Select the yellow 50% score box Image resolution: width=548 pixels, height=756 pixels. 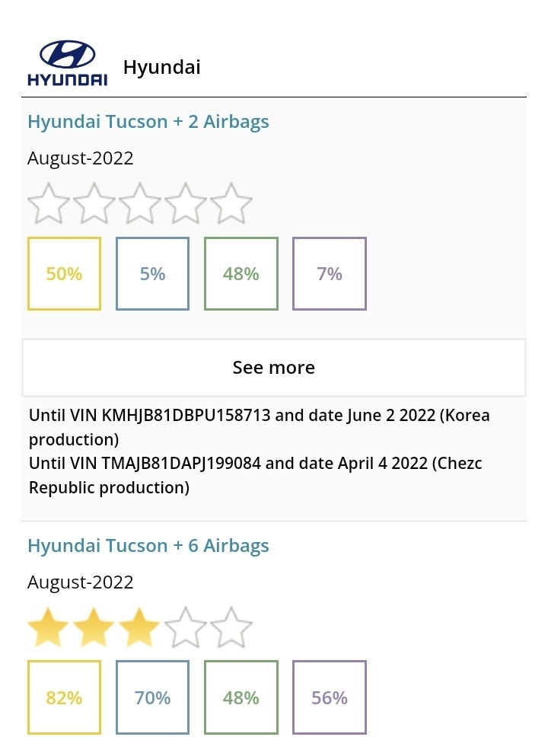click(64, 273)
